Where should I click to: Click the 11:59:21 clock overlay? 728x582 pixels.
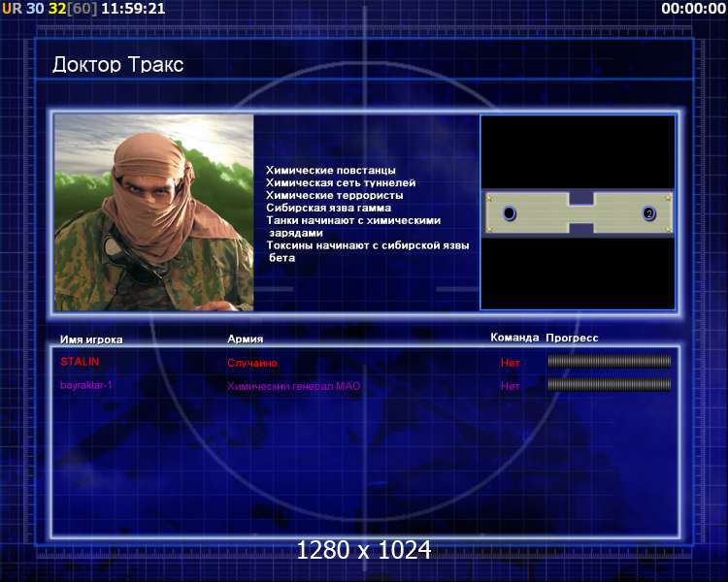click(x=133, y=9)
